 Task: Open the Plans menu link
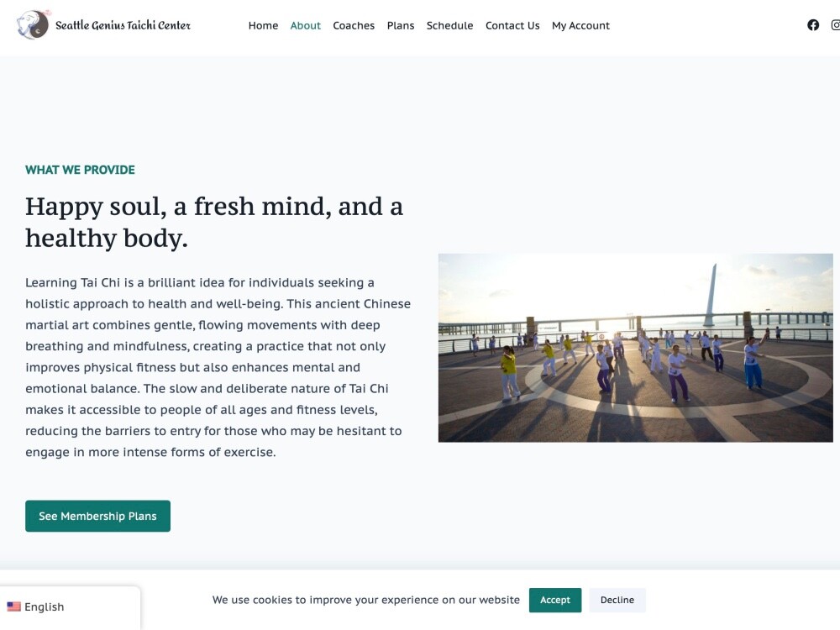click(401, 26)
